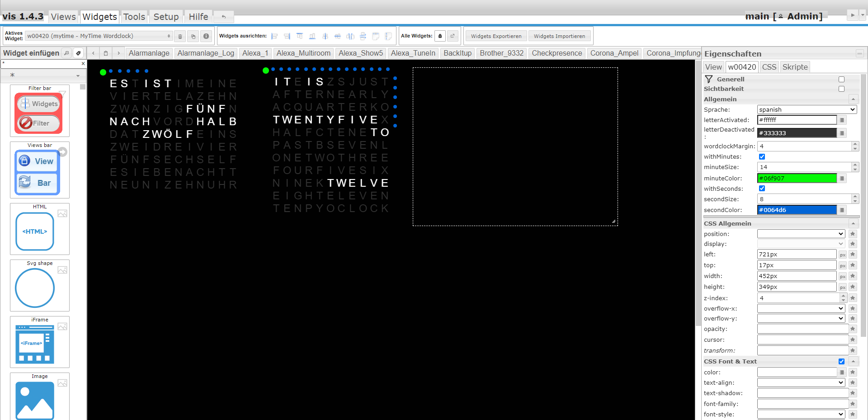The width and height of the screenshot is (868, 420).
Task: Click the star icon beside the z-index field
Action: (x=853, y=298)
